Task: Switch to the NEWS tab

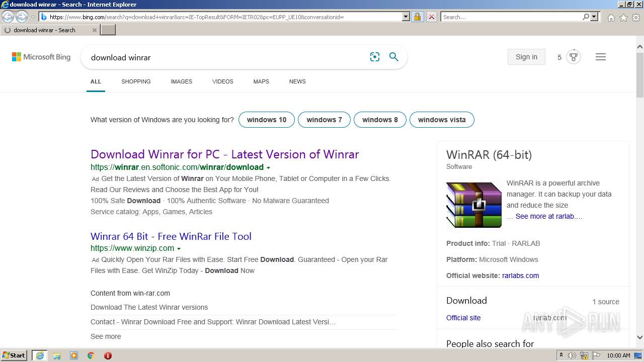Action: pyautogui.click(x=297, y=81)
